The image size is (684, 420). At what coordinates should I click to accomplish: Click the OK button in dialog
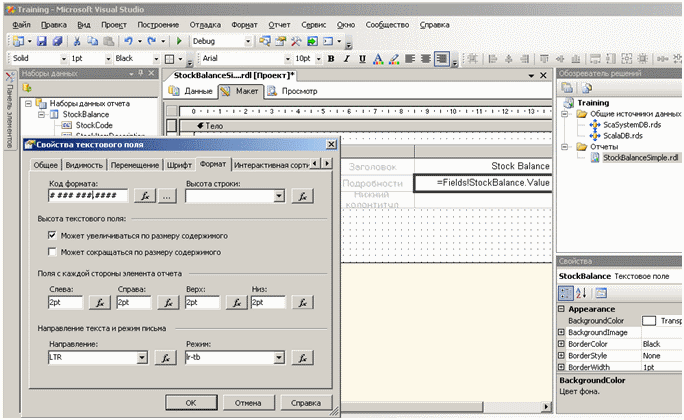tap(191, 403)
